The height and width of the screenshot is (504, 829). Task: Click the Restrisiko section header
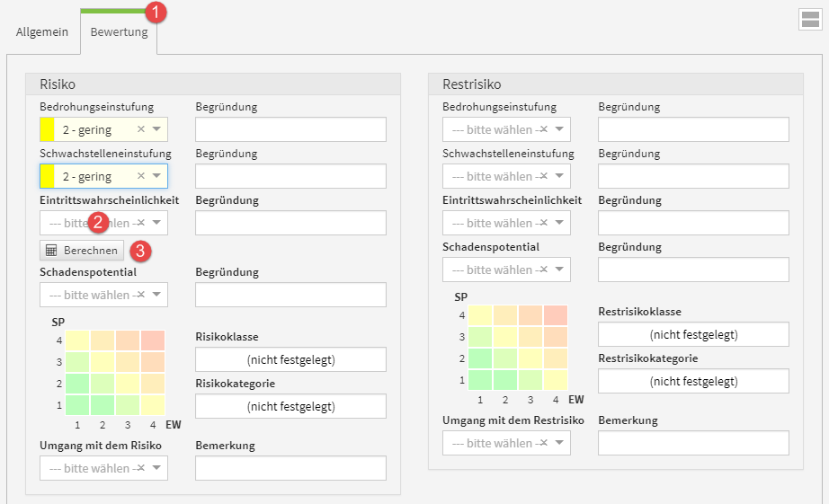pyautogui.click(x=616, y=84)
